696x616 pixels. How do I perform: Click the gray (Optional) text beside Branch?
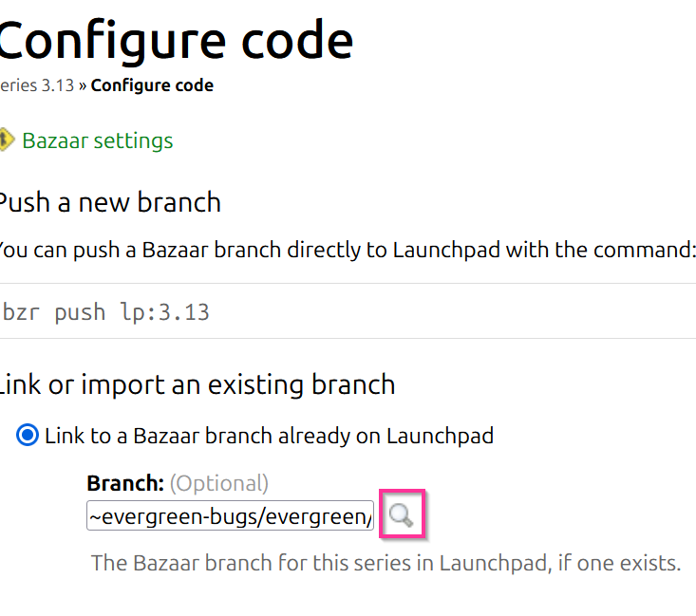[x=218, y=483]
